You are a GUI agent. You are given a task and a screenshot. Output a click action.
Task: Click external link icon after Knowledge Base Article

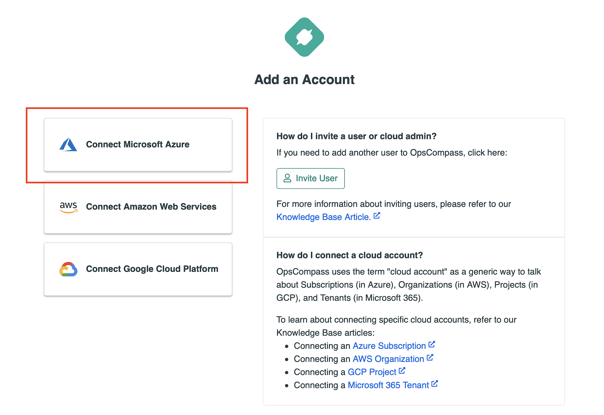click(x=377, y=216)
